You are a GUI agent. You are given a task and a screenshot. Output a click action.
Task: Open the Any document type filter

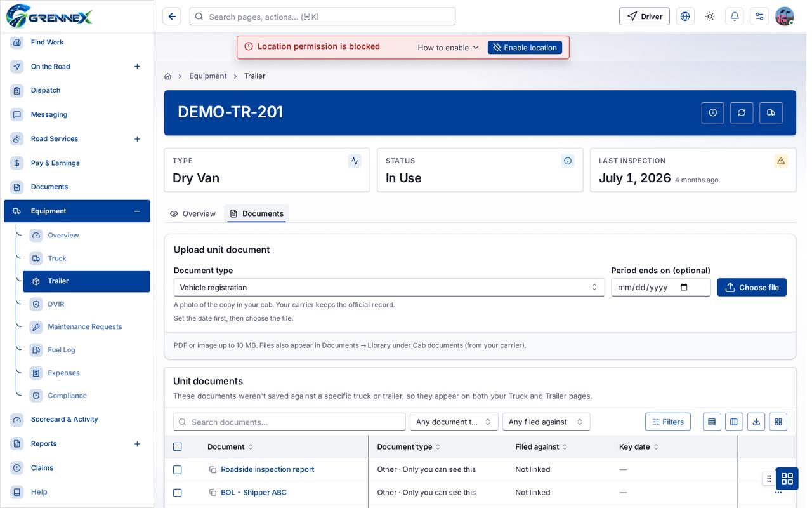point(454,422)
